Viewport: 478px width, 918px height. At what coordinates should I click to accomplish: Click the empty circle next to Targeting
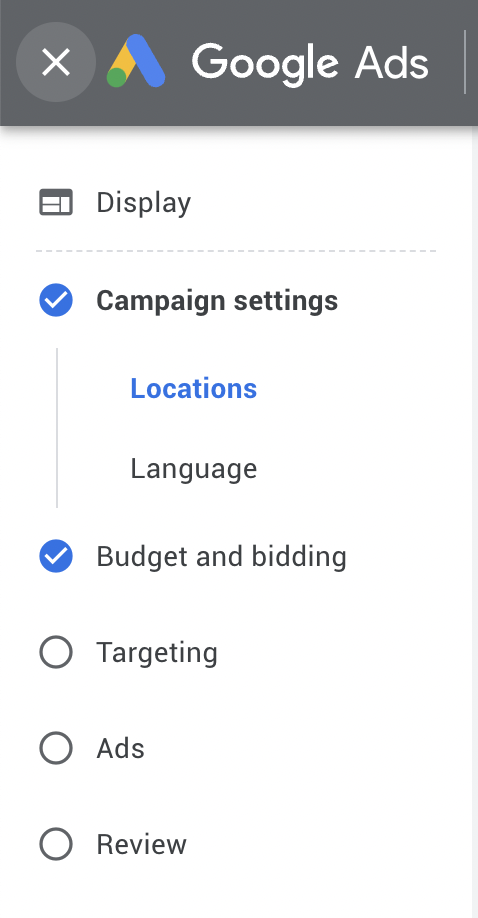tap(56, 652)
